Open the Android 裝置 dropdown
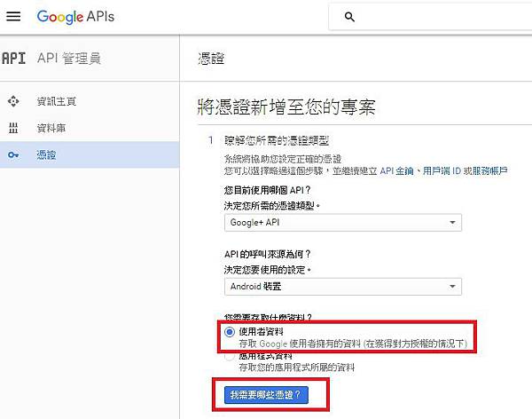Viewport: 532px width, 419px height. pyautogui.click(x=343, y=287)
